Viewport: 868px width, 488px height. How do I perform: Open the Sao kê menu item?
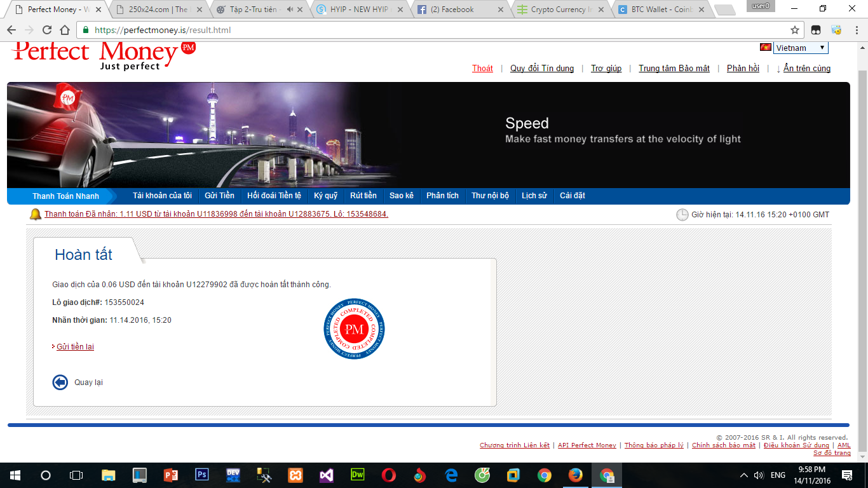click(402, 196)
